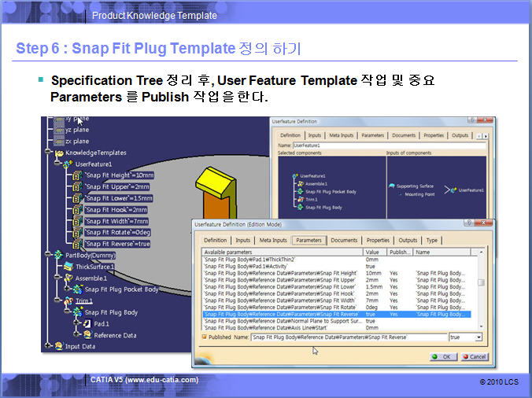Open the Outputs tab in Edition Mode dialog

408,240
